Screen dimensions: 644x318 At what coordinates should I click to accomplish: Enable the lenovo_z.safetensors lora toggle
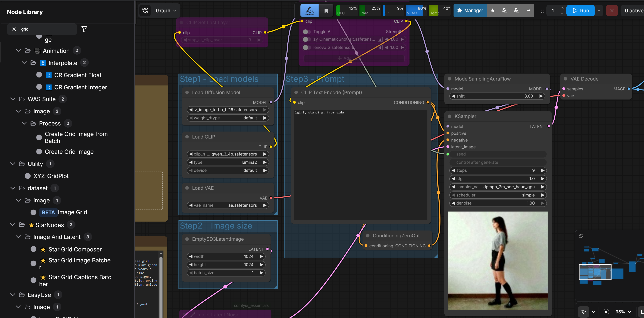tap(307, 48)
